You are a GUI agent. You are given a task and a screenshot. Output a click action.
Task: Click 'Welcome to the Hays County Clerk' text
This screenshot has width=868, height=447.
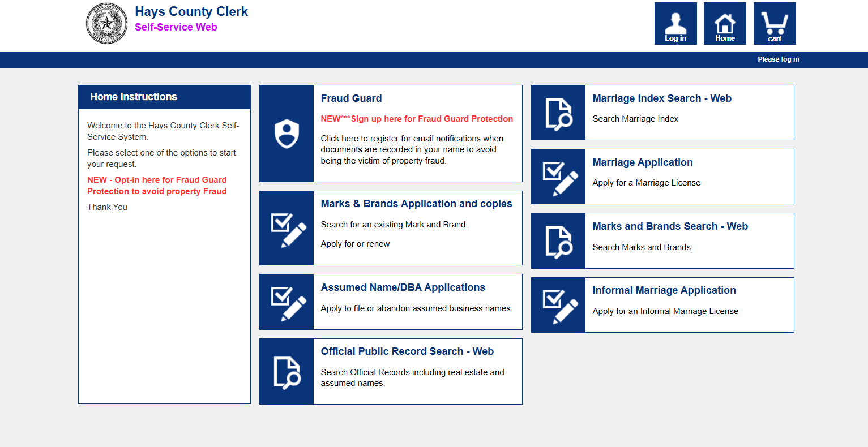coord(163,131)
